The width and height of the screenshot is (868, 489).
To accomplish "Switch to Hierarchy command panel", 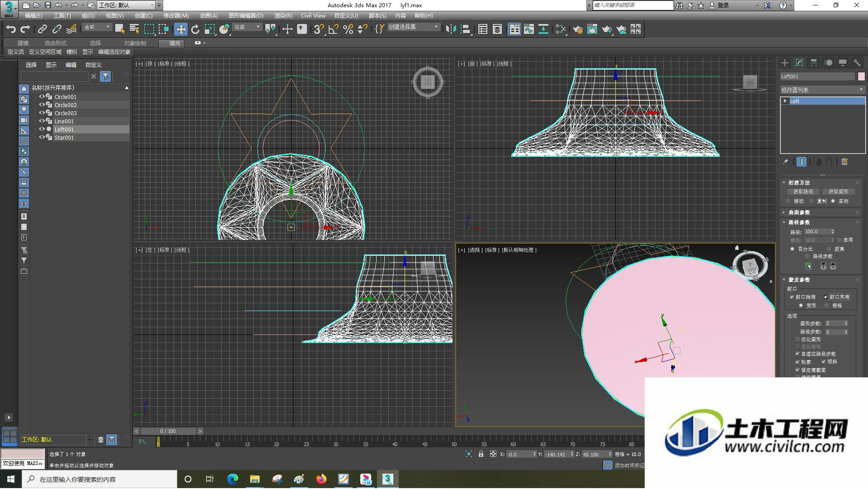I will [x=814, y=63].
